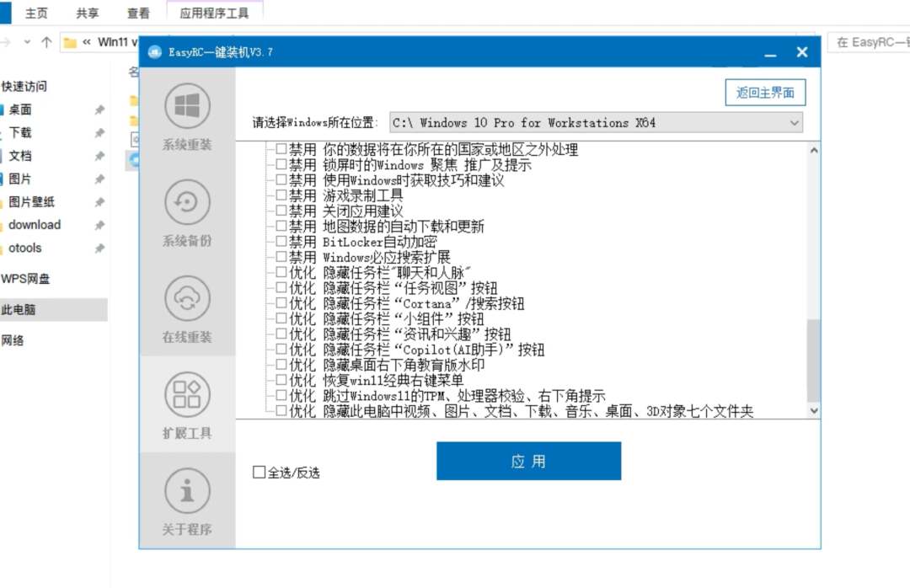This screenshot has width=910, height=588.
Task: Open the 系统重装 system reinstall icon
Action: [187, 106]
